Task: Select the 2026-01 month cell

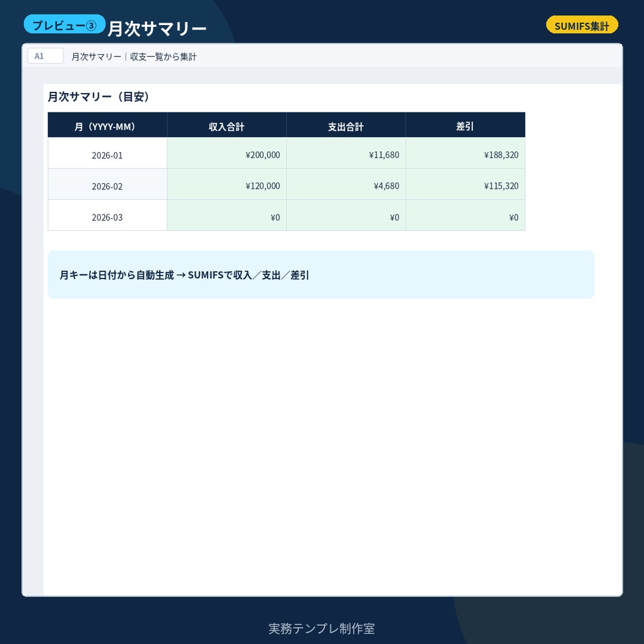Action: click(x=107, y=153)
